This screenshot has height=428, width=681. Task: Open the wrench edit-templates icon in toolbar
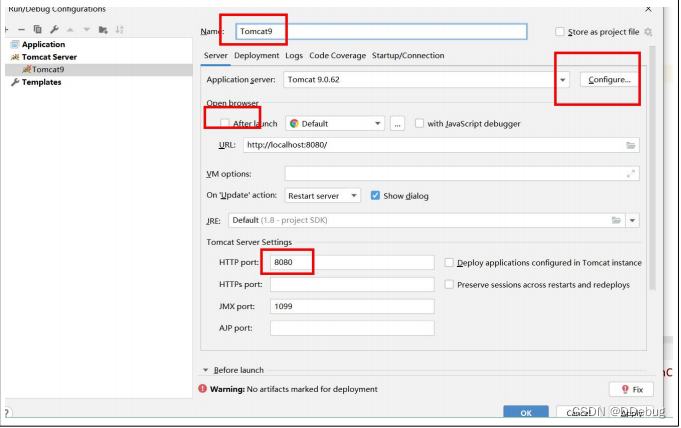pyautogui.click(x=54, y=30)
